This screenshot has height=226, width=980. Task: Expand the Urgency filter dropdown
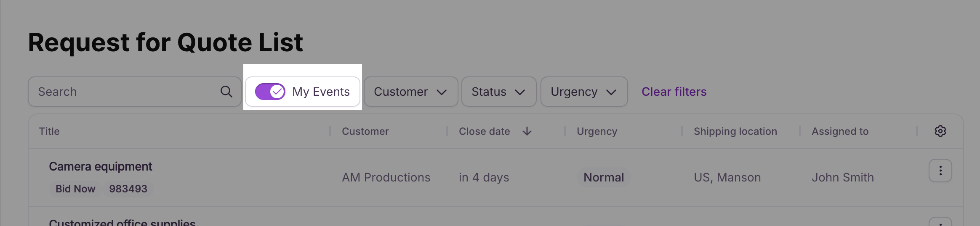click(x=584, y=92)
